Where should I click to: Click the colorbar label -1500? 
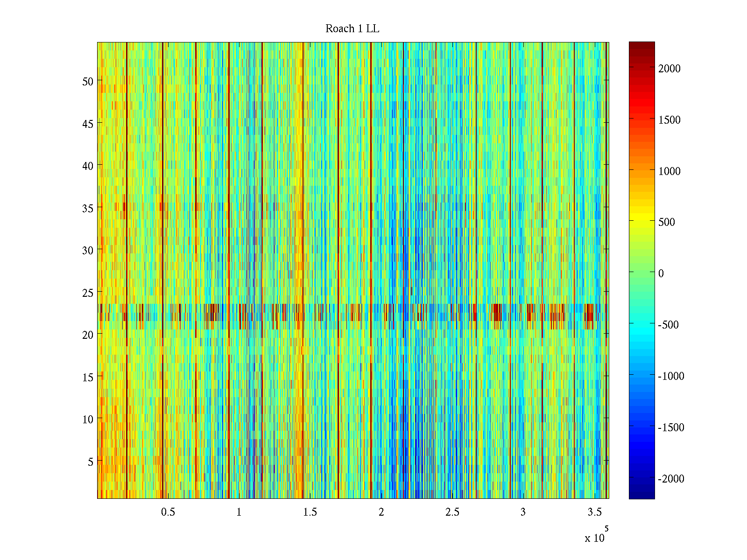[671, 427]
